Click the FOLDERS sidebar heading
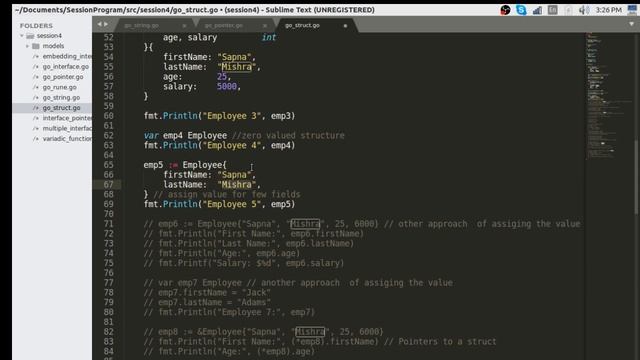This screenshot has width=640, height=360. [x=36, y=26]
